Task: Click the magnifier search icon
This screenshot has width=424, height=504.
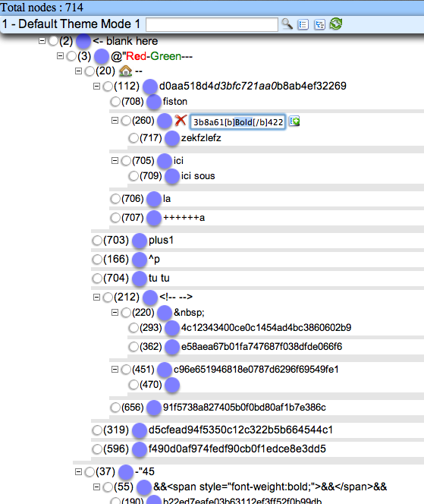Action: pos(287,24)
